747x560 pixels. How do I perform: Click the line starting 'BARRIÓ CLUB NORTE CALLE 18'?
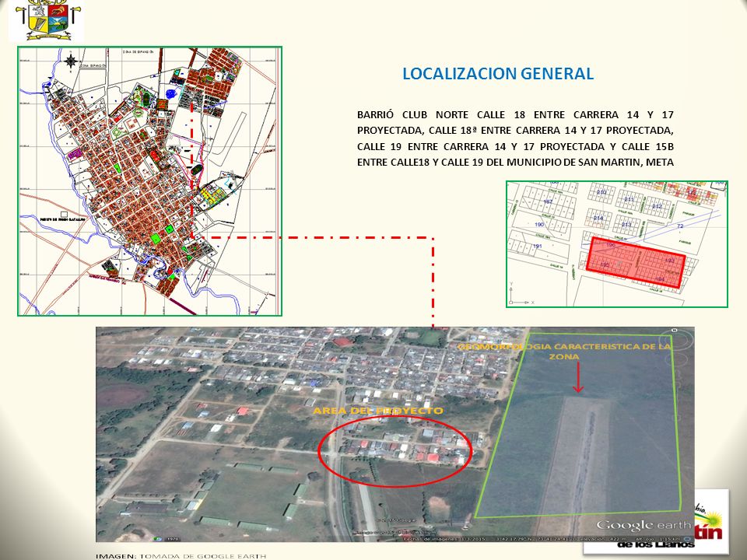click(515, 115)
